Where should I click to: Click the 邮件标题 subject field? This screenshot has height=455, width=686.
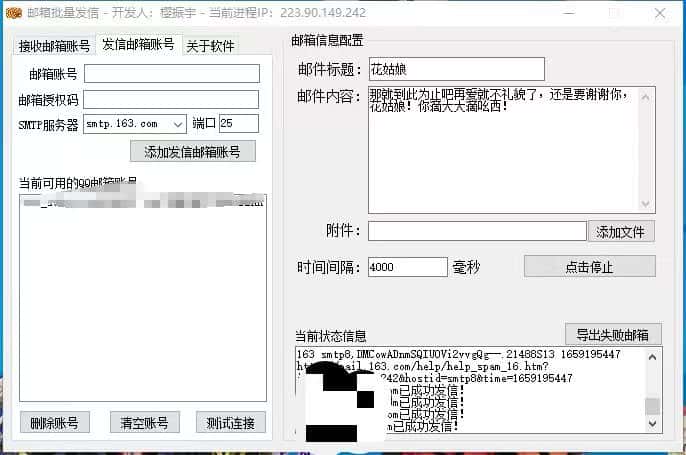tap(455, 69)
